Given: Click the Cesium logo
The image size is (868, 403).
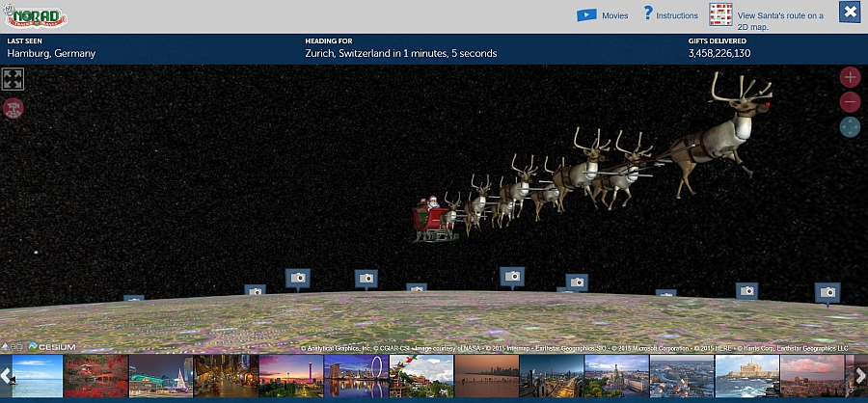Looking at the screenshot, I should 51,347.
